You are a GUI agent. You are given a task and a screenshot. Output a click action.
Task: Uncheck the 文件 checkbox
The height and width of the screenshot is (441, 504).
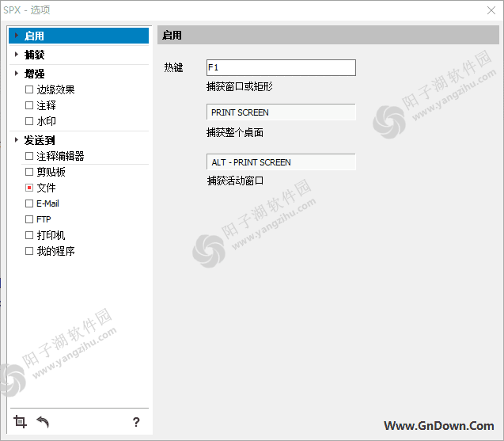pos(29,188)
